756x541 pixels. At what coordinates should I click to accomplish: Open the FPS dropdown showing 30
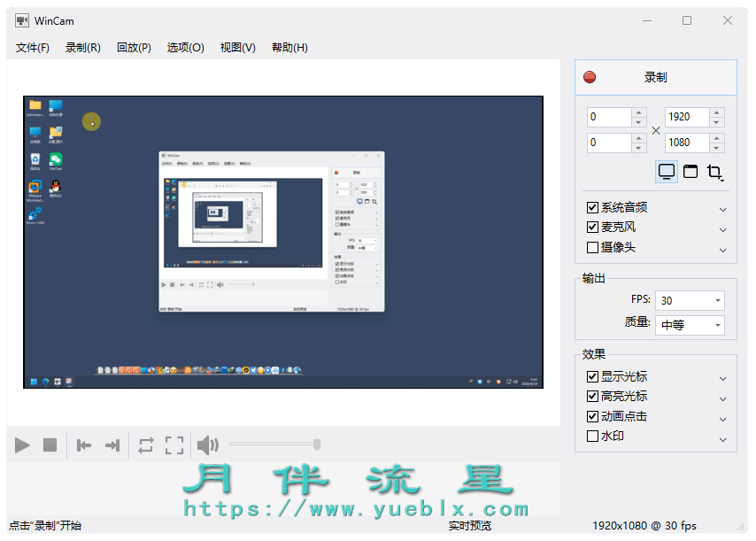690,301
